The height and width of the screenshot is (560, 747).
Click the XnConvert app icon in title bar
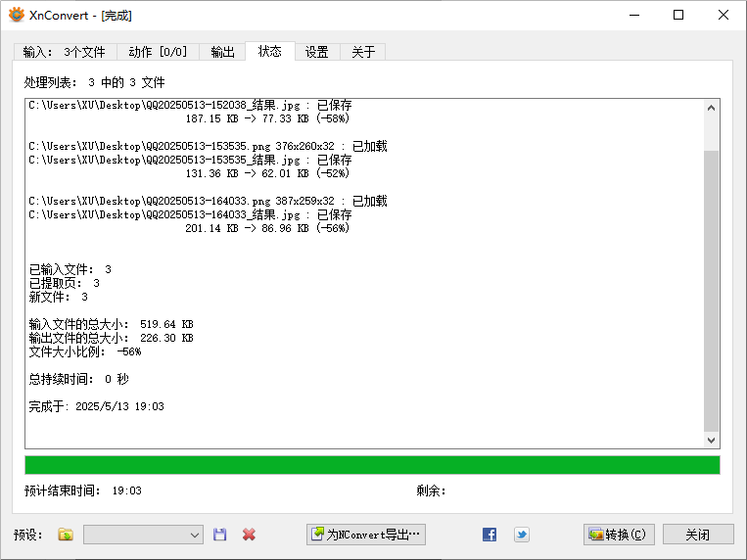pos(17,15)
